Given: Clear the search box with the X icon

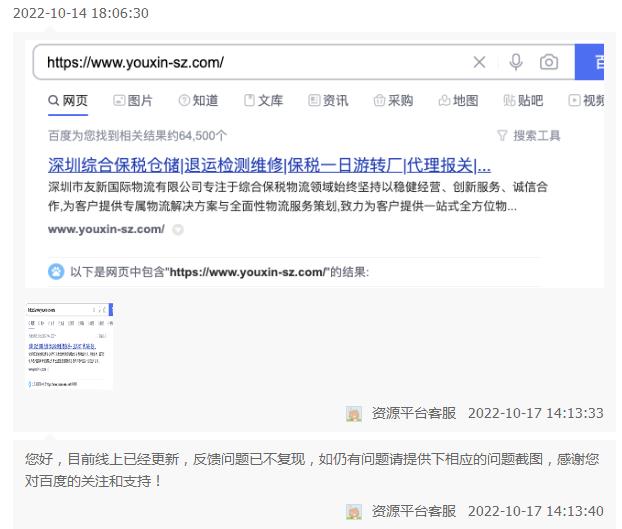Looking at the screenshot, I should pyautogui.click(x=479, y=62).
